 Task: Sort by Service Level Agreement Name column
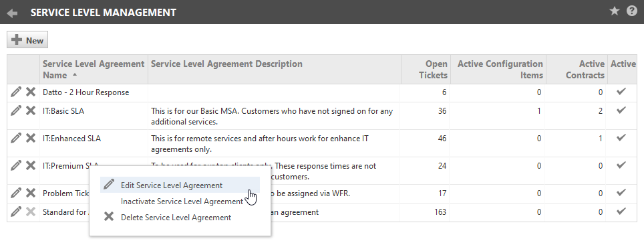coord(94,70)
